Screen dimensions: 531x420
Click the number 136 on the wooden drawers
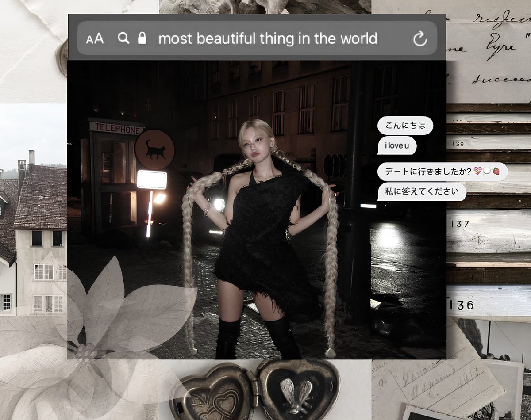(460, 305)
